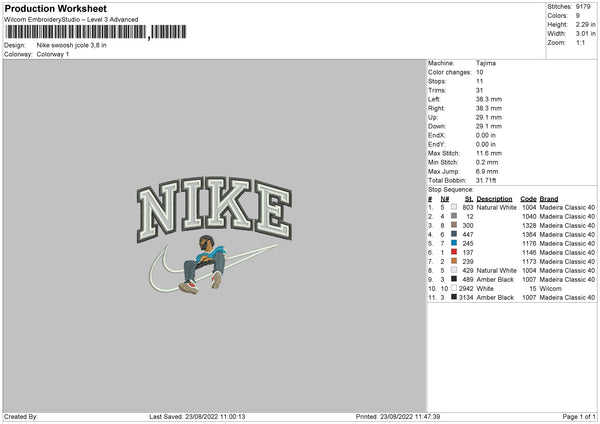Select the Stitches value 9179
This screenshot has width=600, height=424.
click(x=583, y=7)
